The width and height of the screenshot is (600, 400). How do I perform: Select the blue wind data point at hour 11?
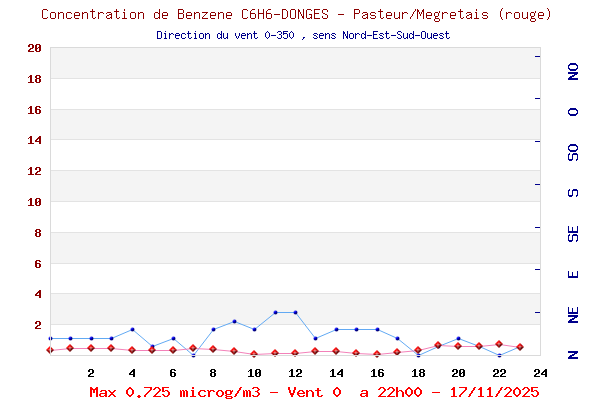point(275,312)
